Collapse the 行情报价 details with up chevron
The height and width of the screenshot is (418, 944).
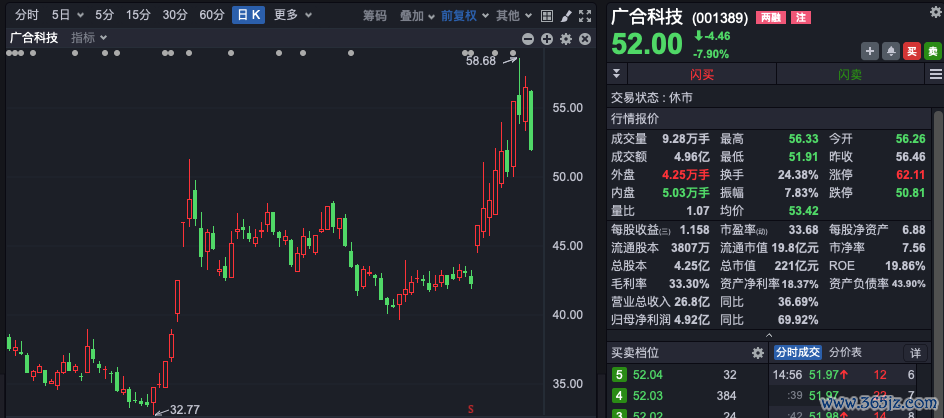pos(769,334)
